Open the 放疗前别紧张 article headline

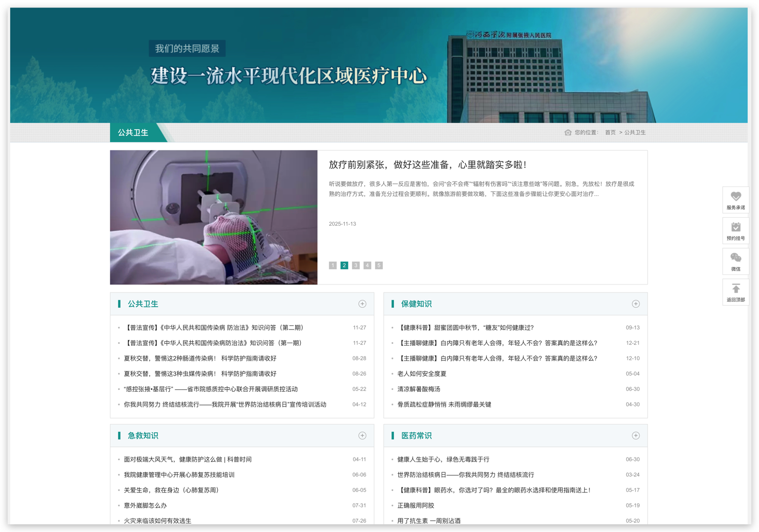(428, 165)
